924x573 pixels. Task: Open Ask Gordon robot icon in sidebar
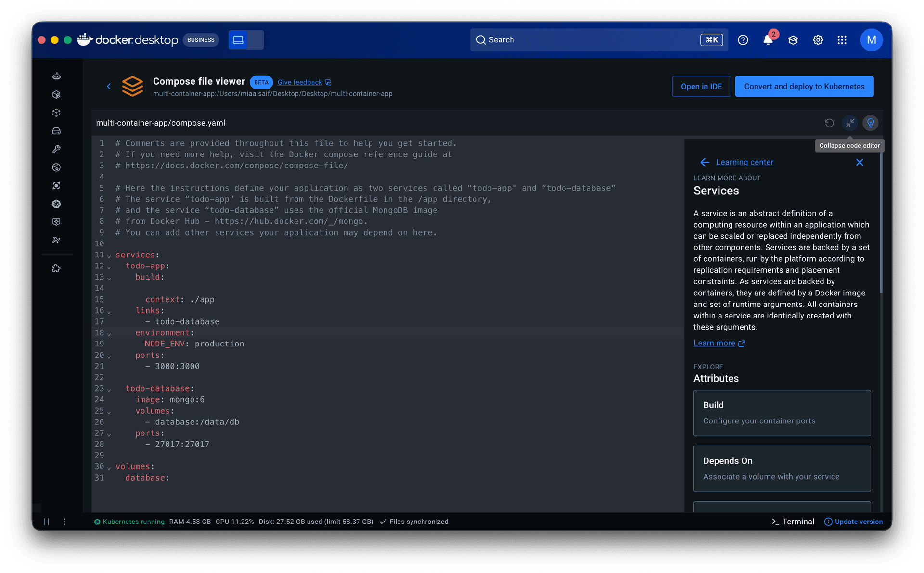click(x=56, y=76)
